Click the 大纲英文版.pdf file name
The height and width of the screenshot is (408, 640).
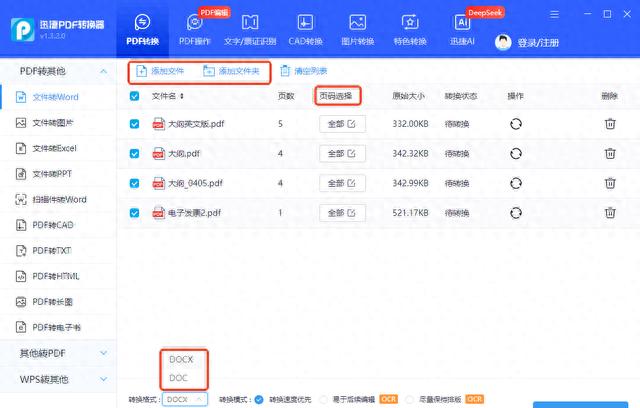(196, 124)
